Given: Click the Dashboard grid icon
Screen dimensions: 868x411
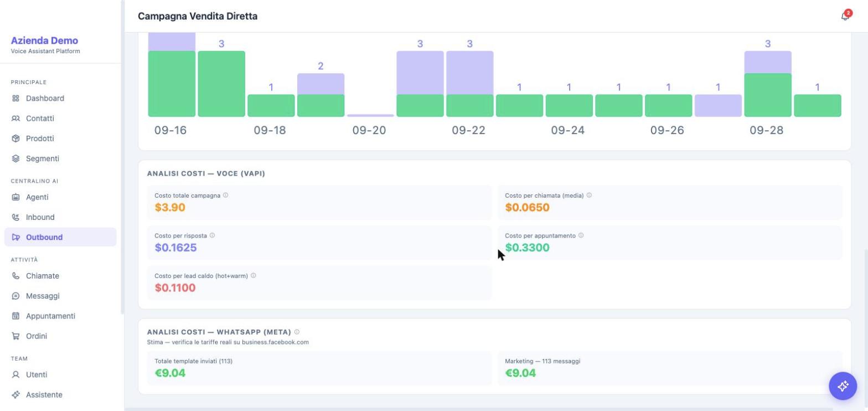Looking at the screenshot, I should [x=15, y=99].
